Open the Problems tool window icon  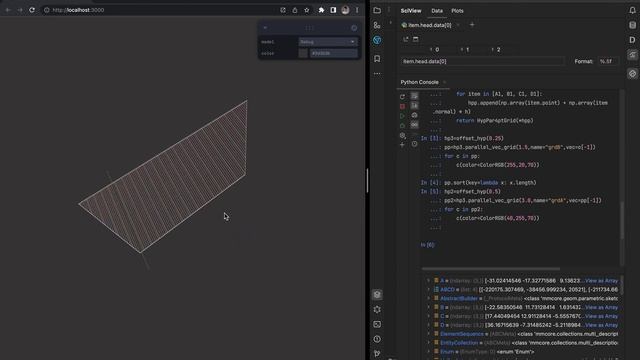[377, 339]
